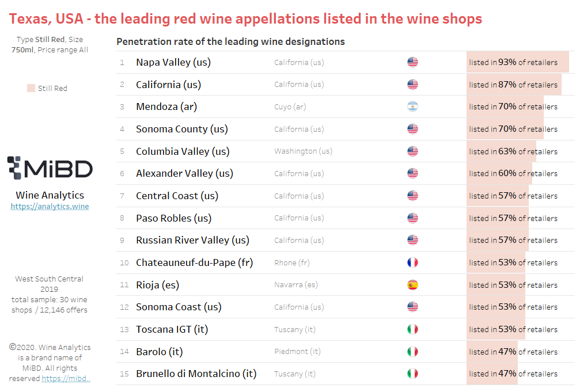The image size is (576, 392).
Task: Select the 93% of retailers bar
Action: point(518,62)
